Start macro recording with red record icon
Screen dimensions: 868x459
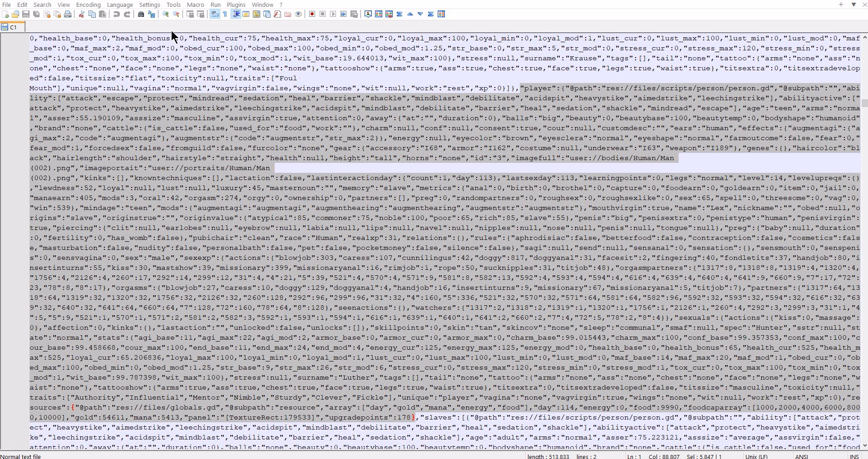click(x=312, y=15)
